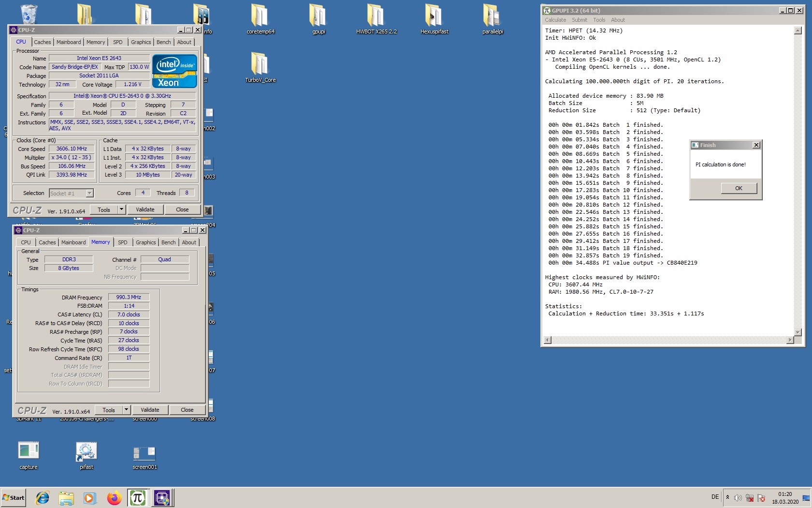Viewport: 812px width, 508px height.
Task: Open the screen001 image file icon
Action: (x=145, y=455)
